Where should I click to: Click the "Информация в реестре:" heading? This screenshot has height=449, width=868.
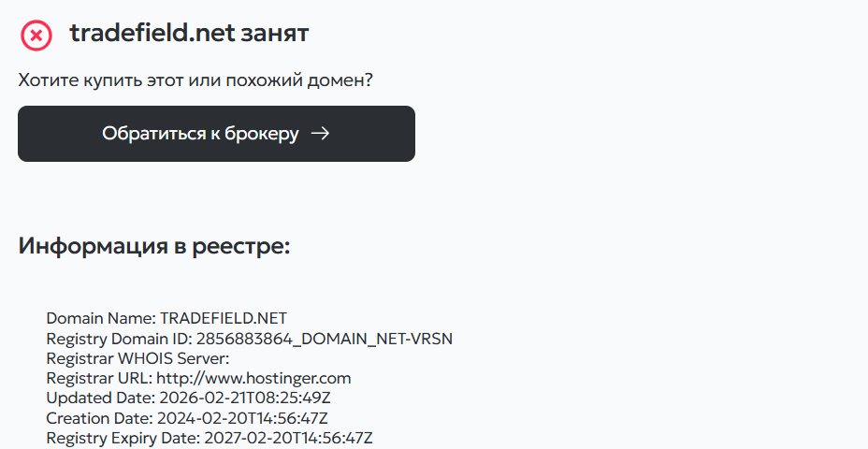(154, 246)
